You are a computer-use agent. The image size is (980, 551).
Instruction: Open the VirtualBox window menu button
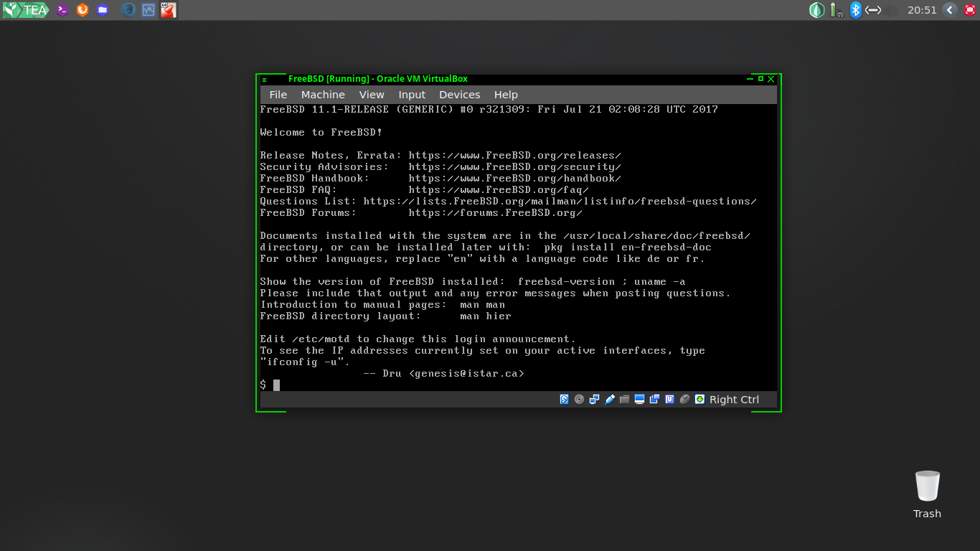pos(264,79)
